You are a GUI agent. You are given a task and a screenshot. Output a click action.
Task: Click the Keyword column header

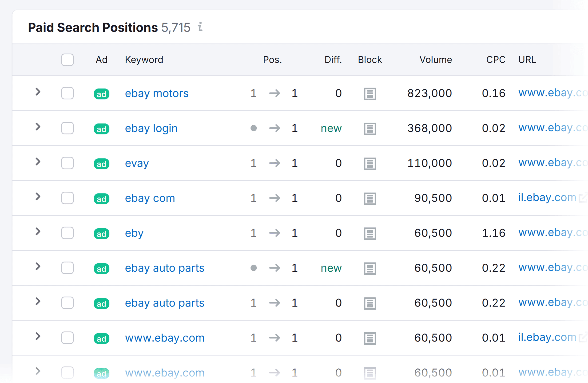click(x=144, y=60)
